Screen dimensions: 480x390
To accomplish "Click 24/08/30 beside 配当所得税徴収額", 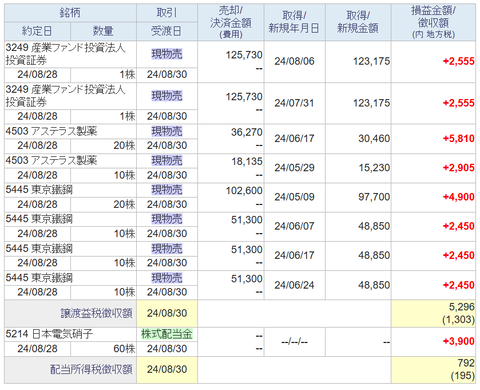I will point(167,369).
